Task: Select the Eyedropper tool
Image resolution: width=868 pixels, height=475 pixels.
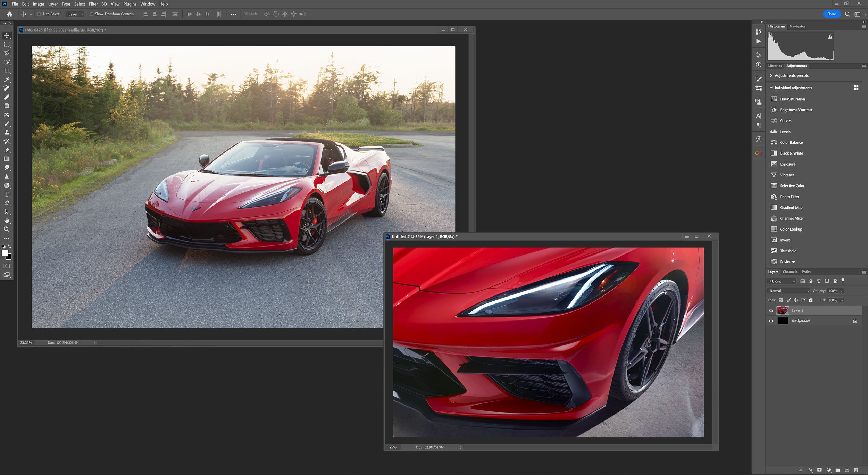Action: (x=7, y=80)
